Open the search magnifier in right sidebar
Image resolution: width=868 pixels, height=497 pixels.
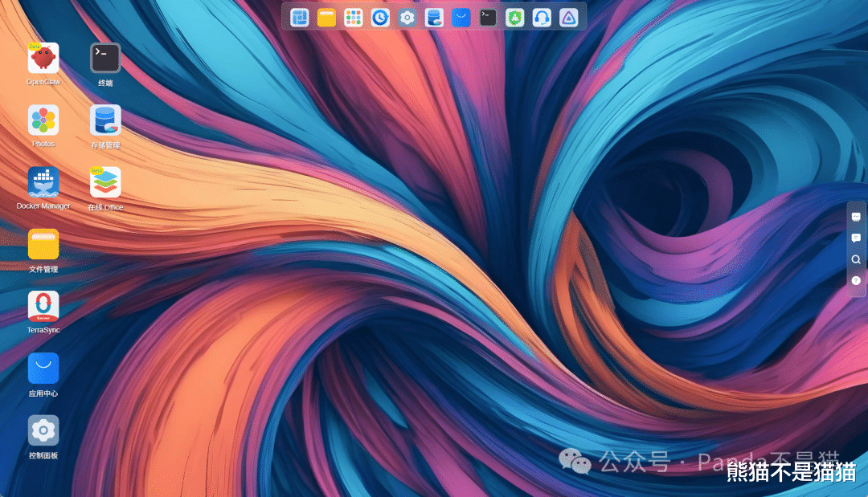856,259
